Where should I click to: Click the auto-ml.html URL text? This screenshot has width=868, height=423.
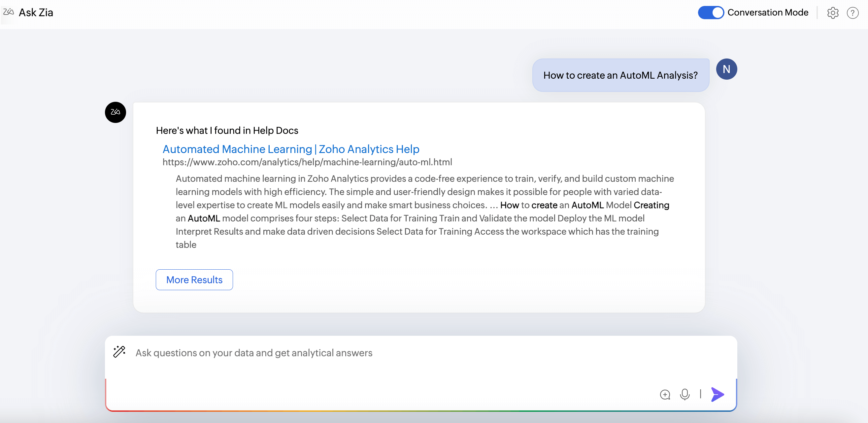(x=307, y=162)
